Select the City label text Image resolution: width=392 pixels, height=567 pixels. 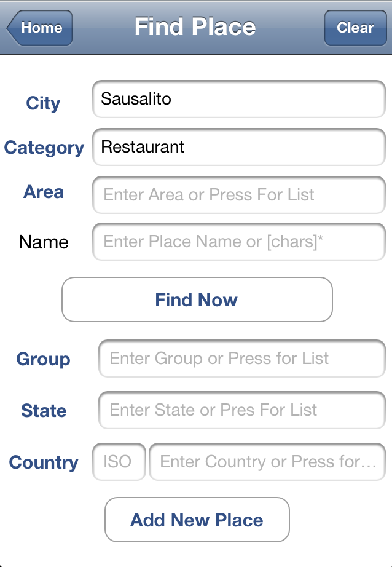tap(43, 104)
